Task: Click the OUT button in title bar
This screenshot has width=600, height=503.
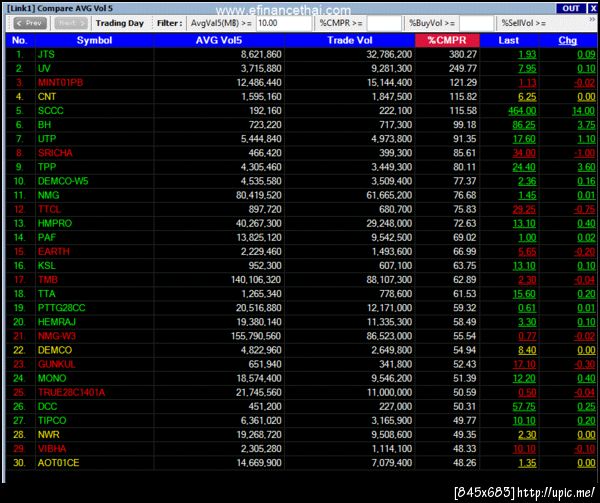Action: tap(571, 8)
